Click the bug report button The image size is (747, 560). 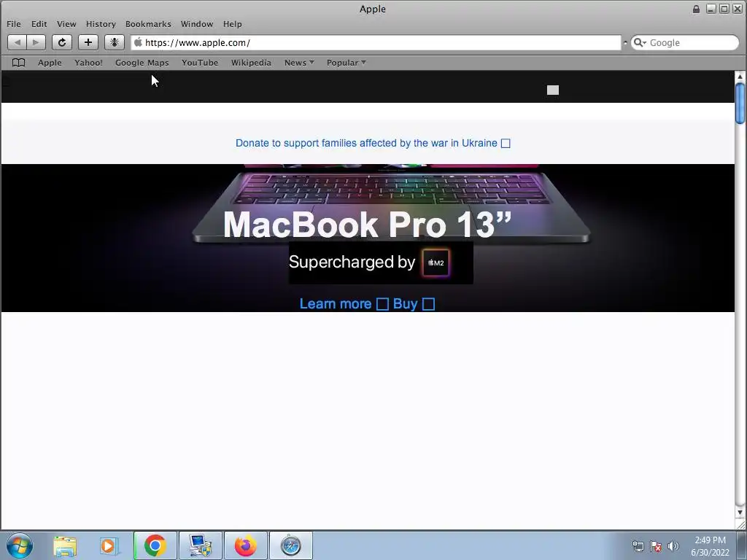pyautogui.click(x=115, y=42)
